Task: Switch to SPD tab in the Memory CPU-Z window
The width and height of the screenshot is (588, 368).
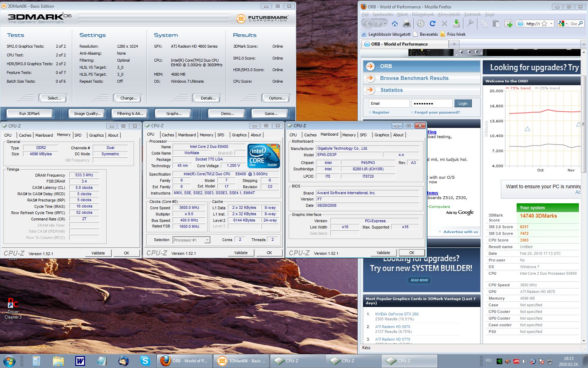Action: pyautogui.click(x=78, y=135)
